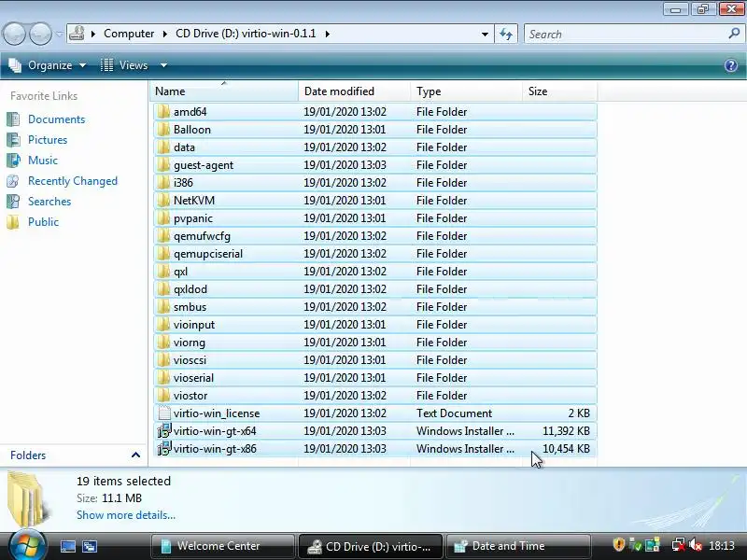Click the arrow after Computer in breadcrumb
Screen dimensions: 747x560
pyautogui.click(x=165, y=34)
